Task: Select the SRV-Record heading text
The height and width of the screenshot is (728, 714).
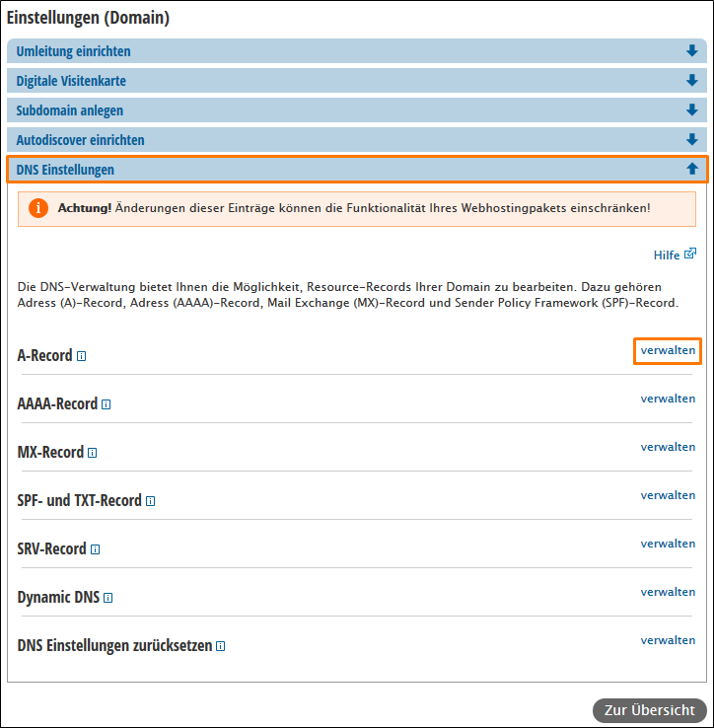Action: [51, 548]
